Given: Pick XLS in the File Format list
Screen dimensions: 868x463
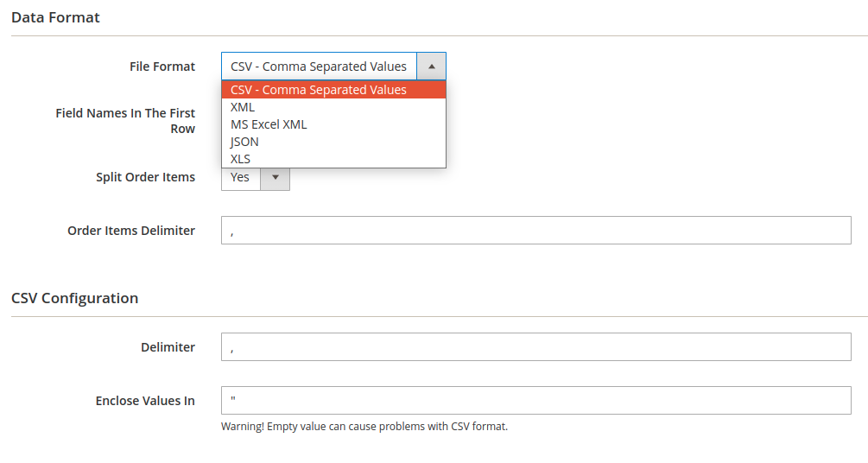Looking at the screenshot, I should pos(333,159).
